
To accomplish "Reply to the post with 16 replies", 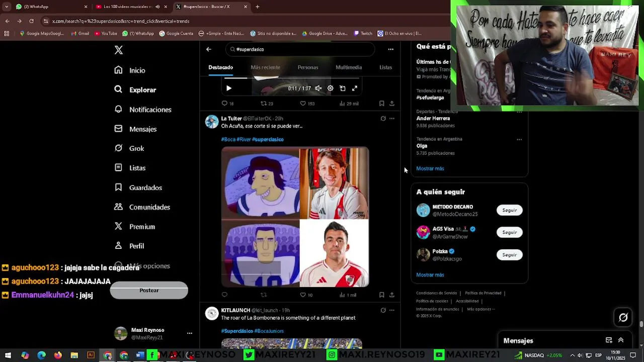I will pyautogui.click(x=228, y=104).
